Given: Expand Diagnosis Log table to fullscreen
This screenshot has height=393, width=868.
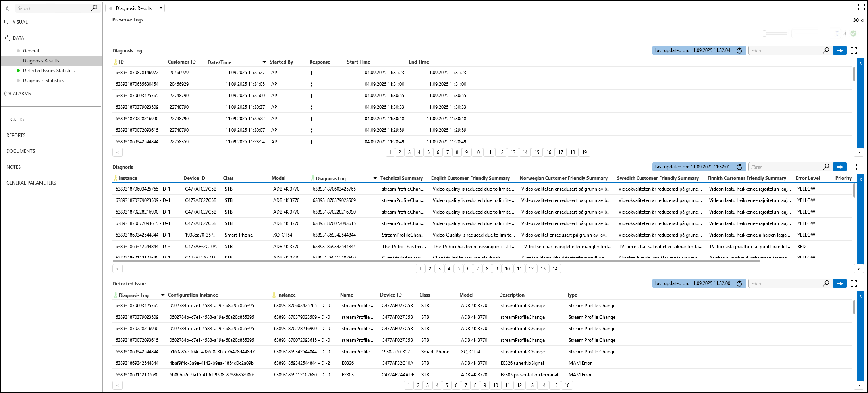Looking at the screenshot, I should 854,50.
